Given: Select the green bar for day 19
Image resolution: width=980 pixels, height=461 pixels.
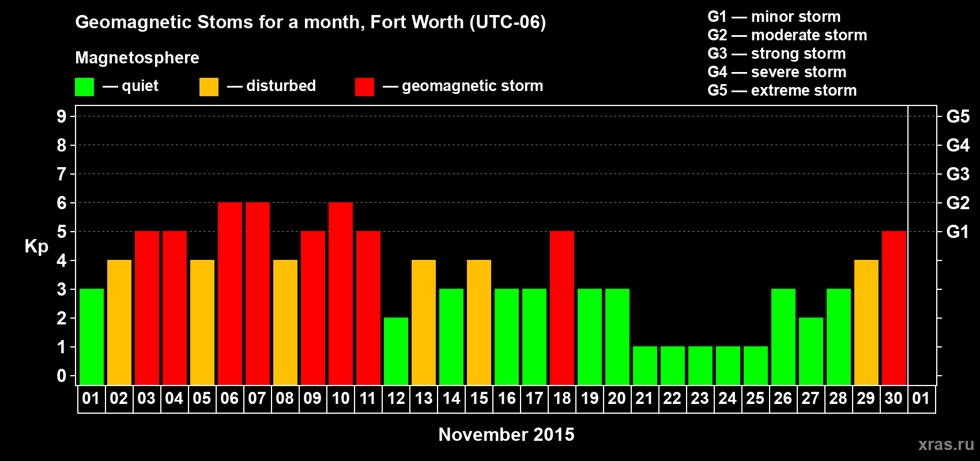Looking at the screenshot, I should (590, 337).
